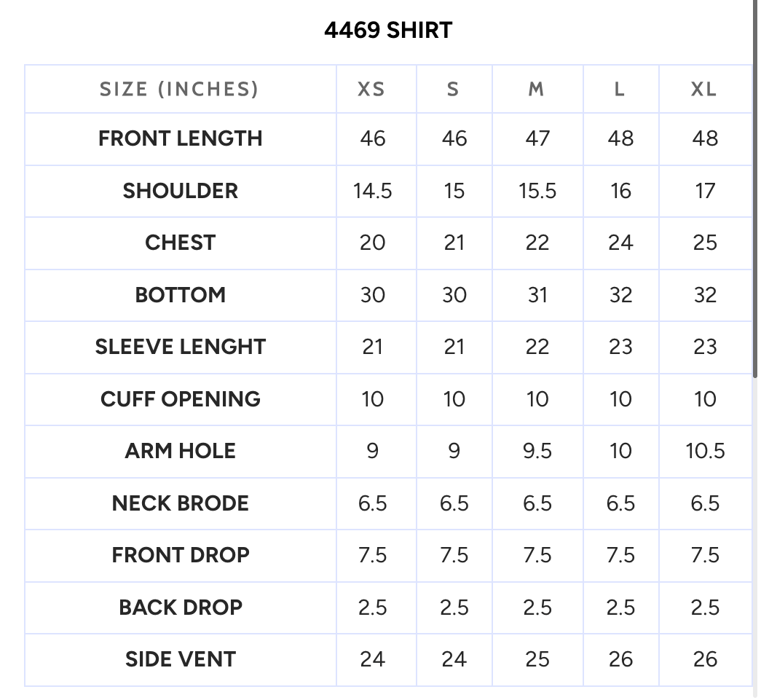This screenshot has width=769, height=700.
Task: Select the L column header
Action: tap(621, 89)
